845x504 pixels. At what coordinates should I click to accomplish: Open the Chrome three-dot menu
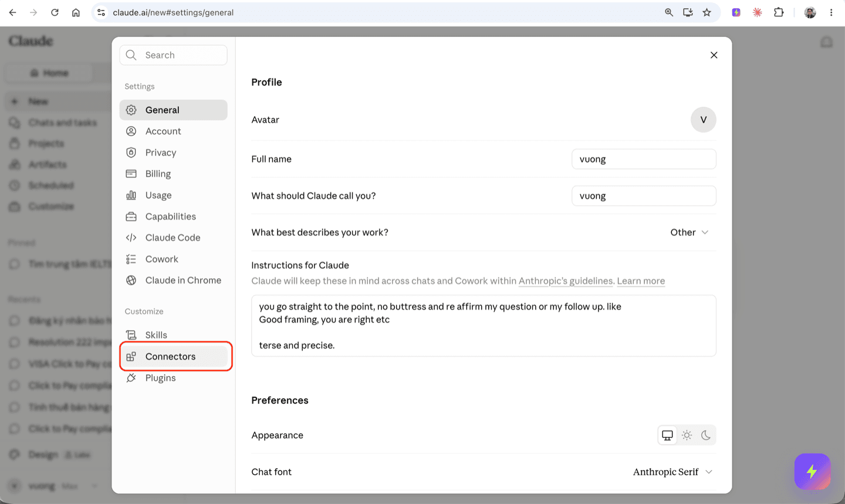tap(831, 12)
